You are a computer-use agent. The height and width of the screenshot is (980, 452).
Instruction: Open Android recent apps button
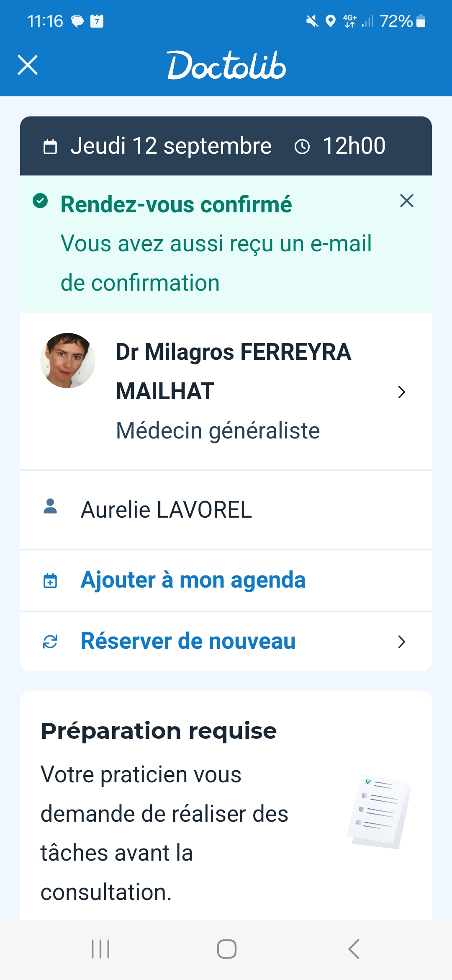pyautogui.click(x=100, y=949)
